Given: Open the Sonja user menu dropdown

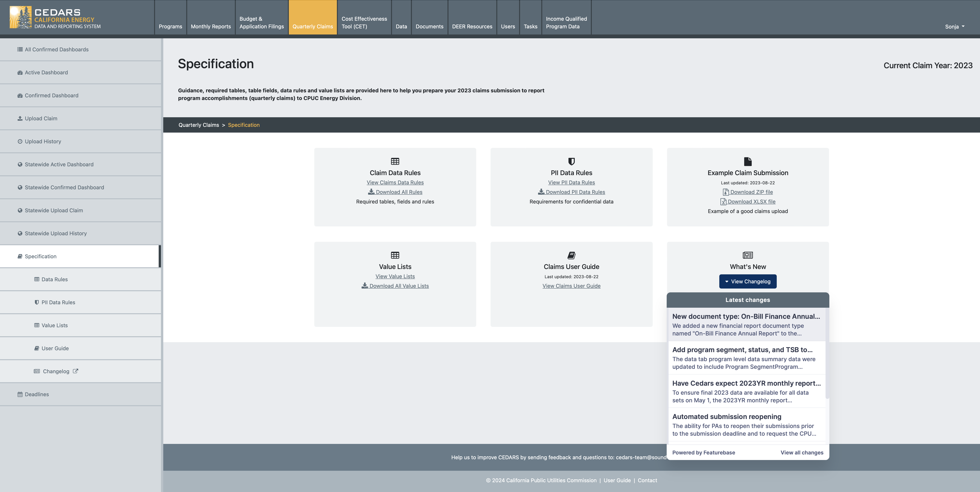Looking at the screenshot, I should point(954,27).
